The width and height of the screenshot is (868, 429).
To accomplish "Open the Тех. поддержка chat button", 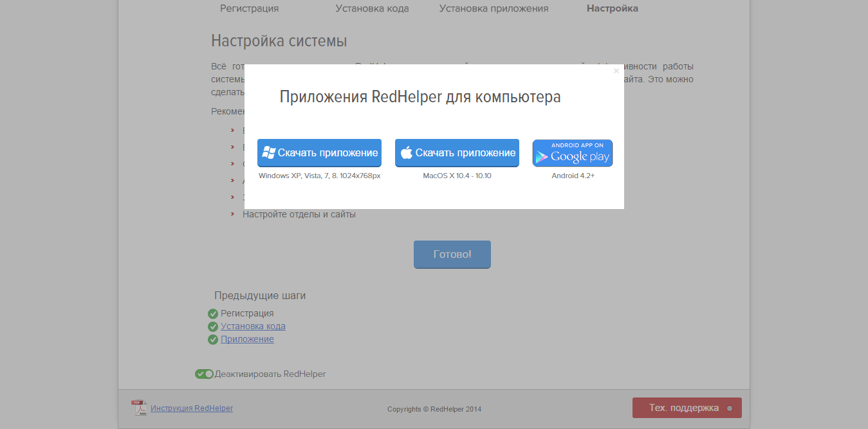I will coord(687,408).
